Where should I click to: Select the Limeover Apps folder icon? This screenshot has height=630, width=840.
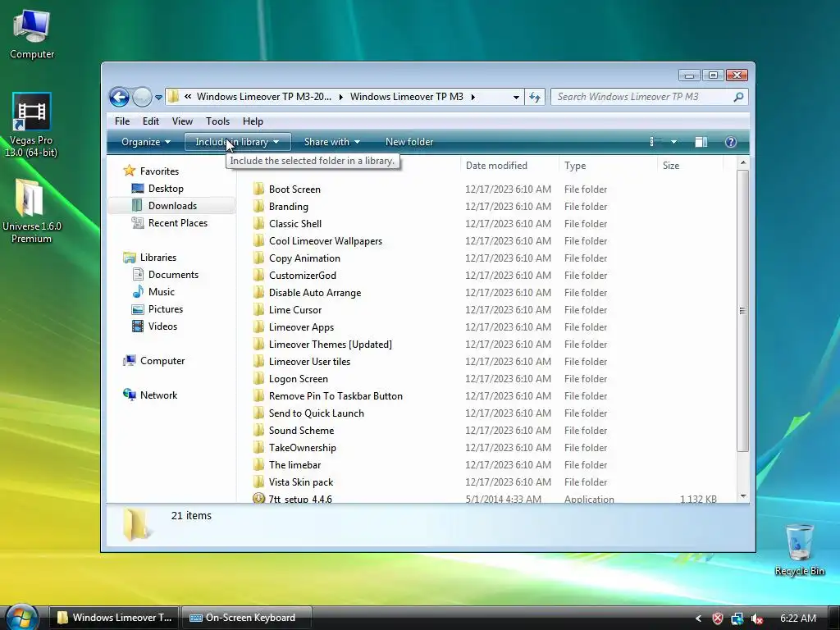pos(258,326)
